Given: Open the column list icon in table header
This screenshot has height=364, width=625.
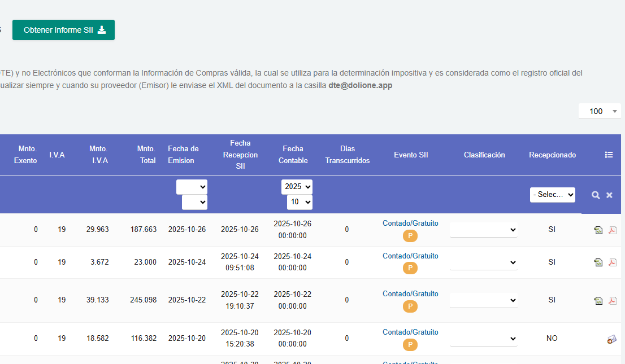Looking at the screenshot, I should [x=609, y=155].
